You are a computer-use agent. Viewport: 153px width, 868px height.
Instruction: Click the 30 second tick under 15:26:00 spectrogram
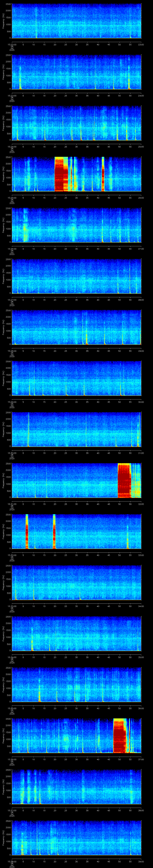click(x=76, y=249)
